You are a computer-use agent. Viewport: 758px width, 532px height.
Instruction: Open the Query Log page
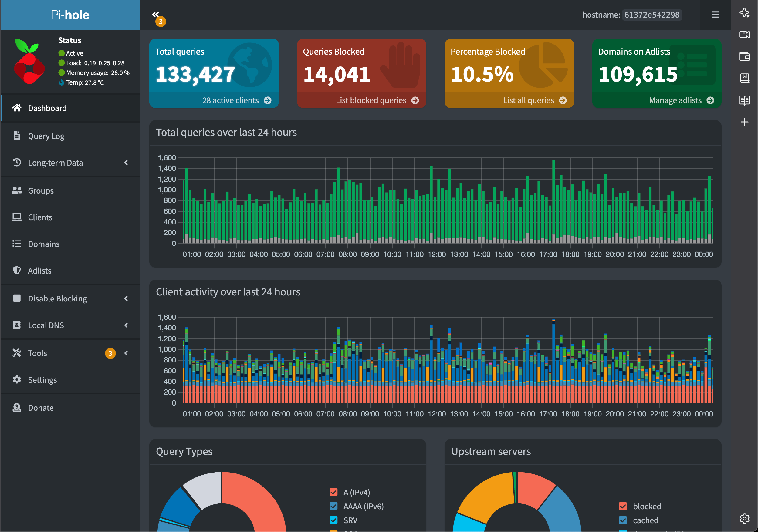(x=46, y=136)
